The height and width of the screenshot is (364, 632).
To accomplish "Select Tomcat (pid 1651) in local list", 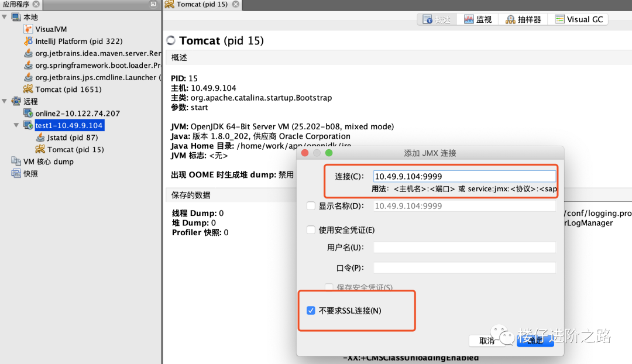I will coord(68,89).
